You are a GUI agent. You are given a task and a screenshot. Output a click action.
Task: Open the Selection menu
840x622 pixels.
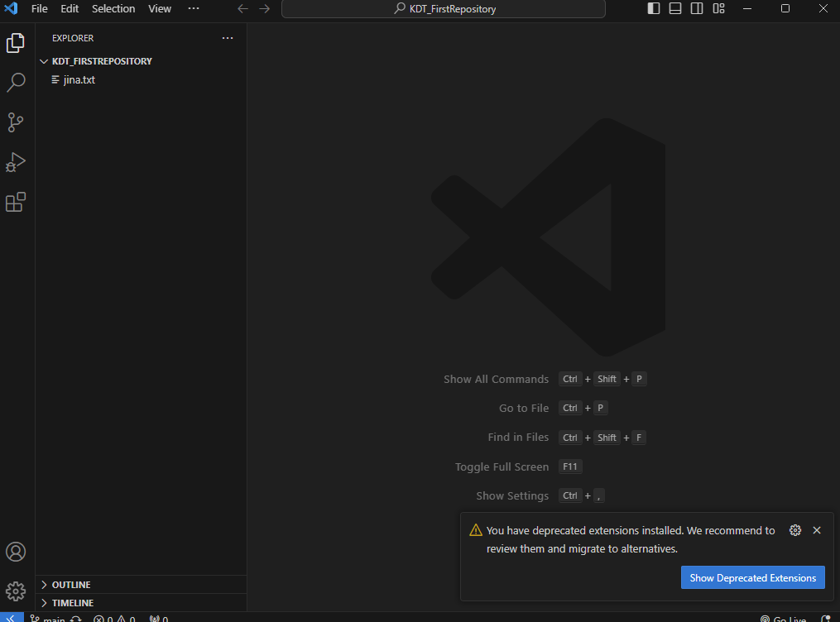(113, 8)
